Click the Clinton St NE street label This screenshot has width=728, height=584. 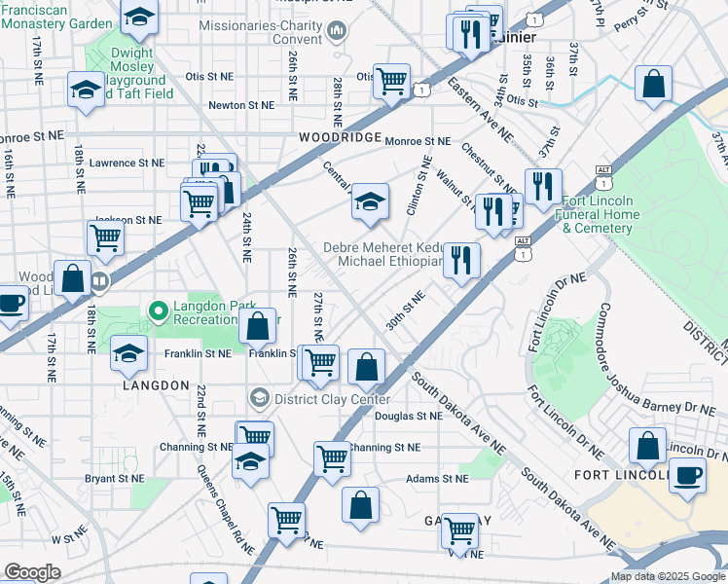coord(419,186)
